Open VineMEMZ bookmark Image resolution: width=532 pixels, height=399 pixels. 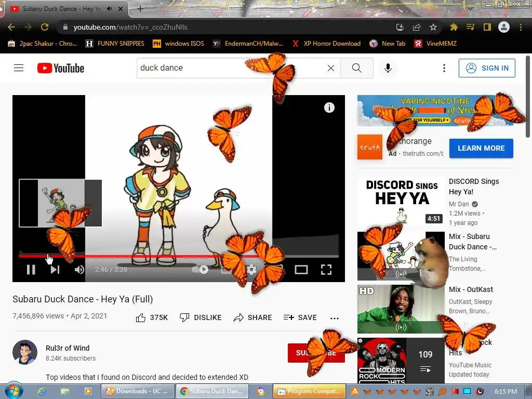click(436, 44)
